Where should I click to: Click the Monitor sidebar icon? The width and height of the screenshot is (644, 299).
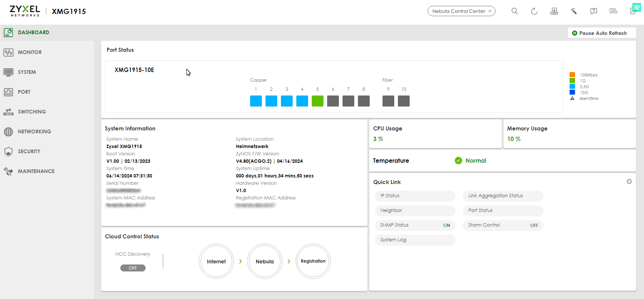click(x=8, y=52)
